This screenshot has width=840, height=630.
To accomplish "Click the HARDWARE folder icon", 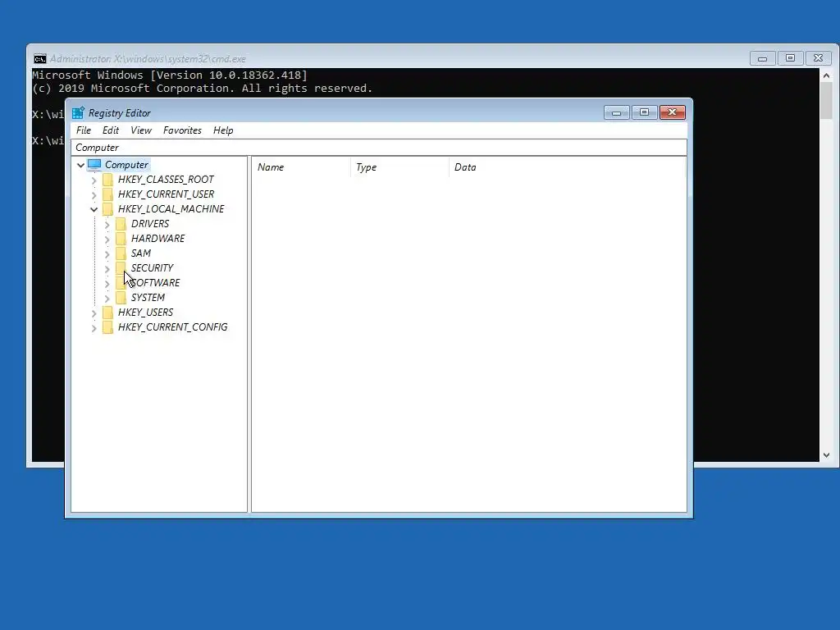I will coord(121,239).
